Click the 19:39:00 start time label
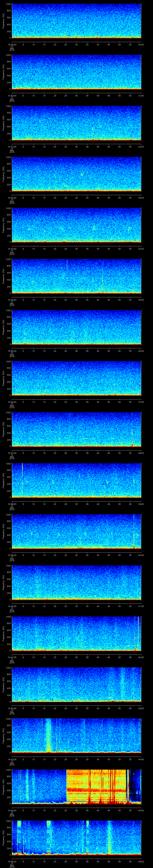This screenshot has height=868, width=153. pos(12,555)
